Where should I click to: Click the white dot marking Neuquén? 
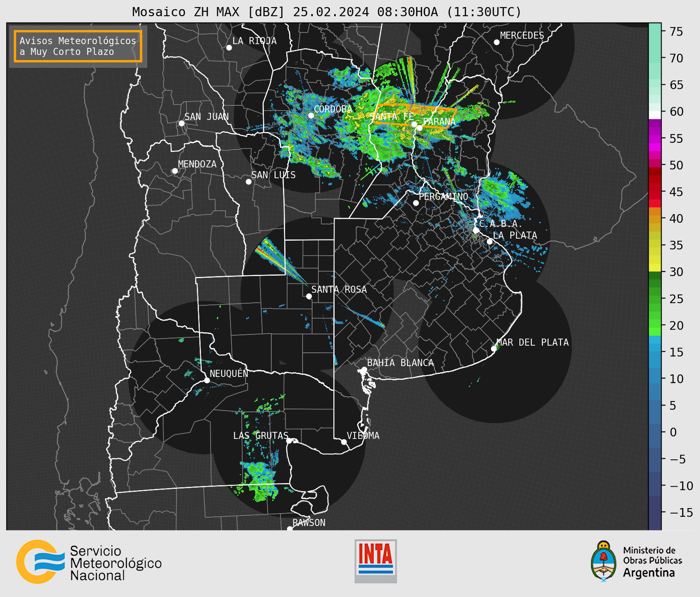click(x=207, y=380)
